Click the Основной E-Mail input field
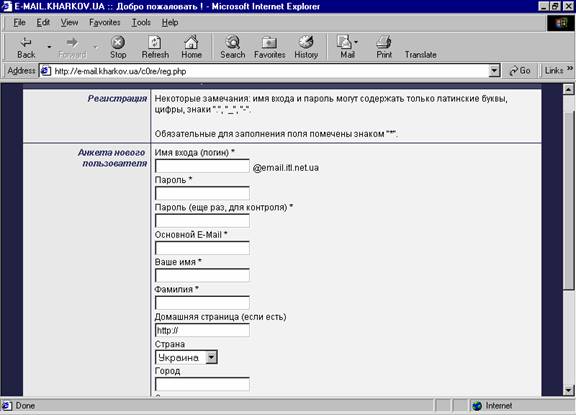The height and width of the screenshot is (415, 576). [x=202, y=248]
